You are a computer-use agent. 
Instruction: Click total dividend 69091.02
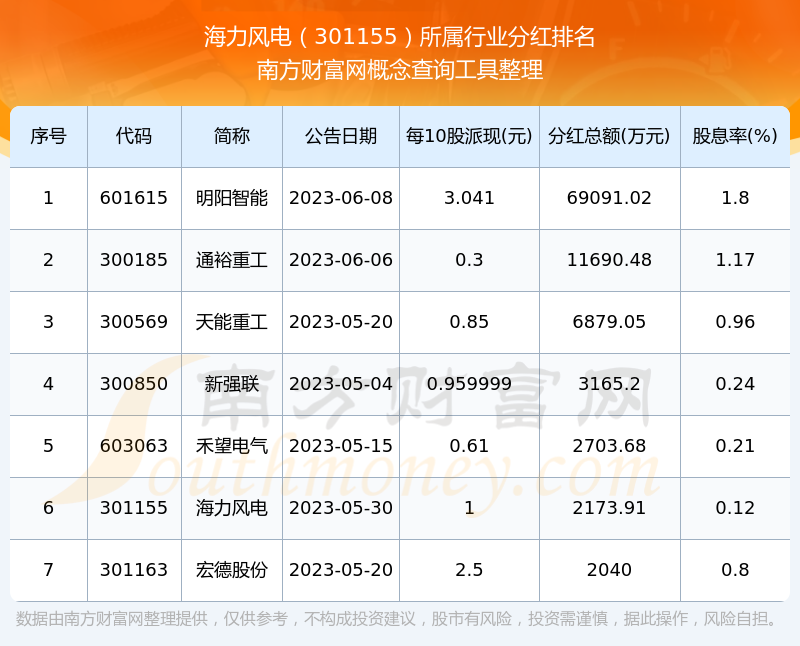coord(609,198)
